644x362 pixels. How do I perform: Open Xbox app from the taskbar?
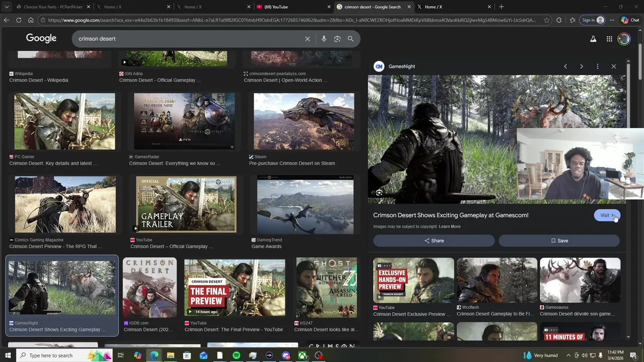pos(302,355)
